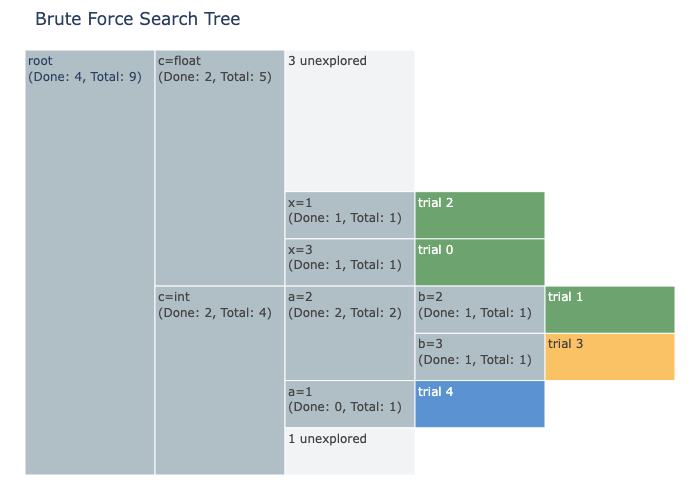Select the root node block

tap(90, 262)
